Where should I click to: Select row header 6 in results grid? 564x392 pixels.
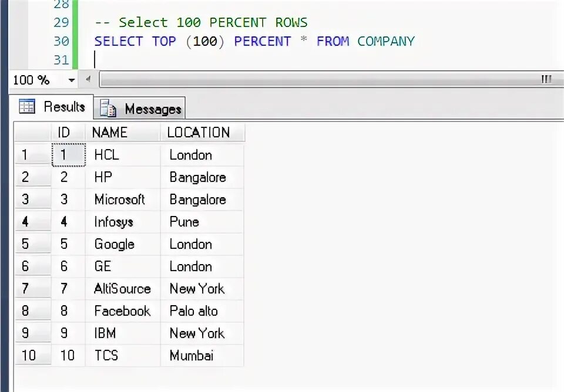pos(33,266)
